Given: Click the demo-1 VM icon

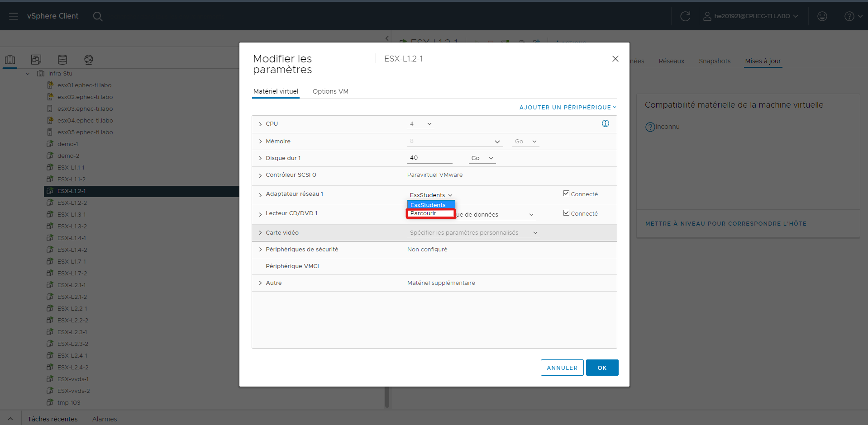Looking at the screenshot, I should 50,144.
